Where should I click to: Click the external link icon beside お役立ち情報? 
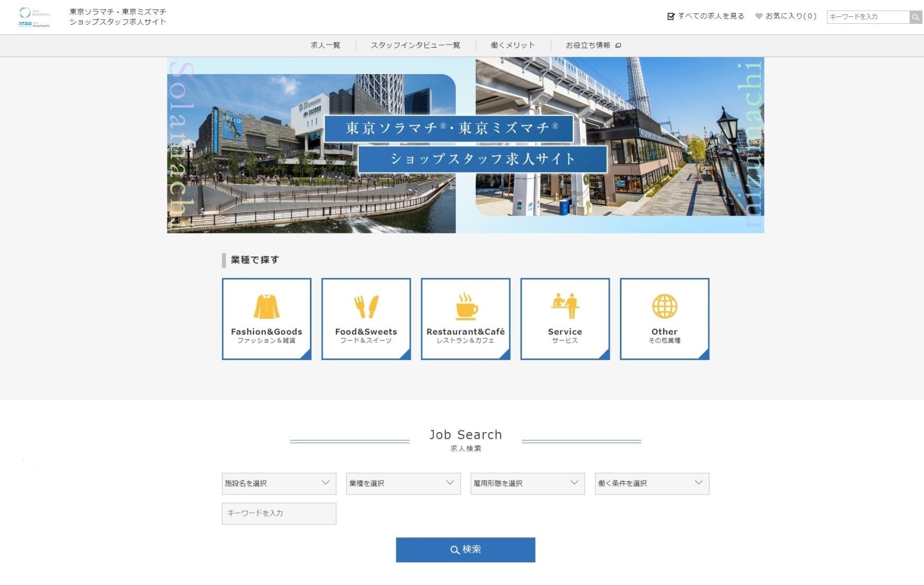coord(618,46)
